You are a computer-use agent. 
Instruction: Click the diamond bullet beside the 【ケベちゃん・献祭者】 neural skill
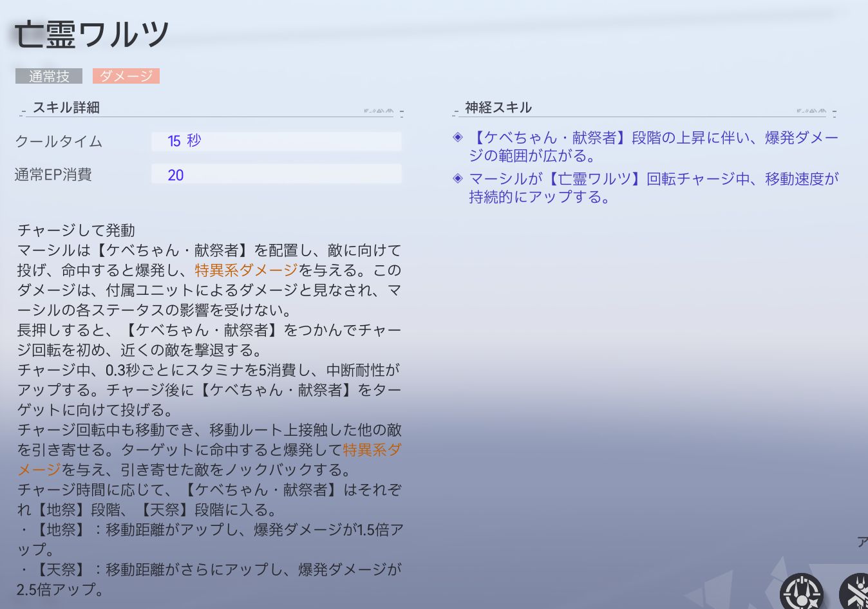tap(458, 137)
